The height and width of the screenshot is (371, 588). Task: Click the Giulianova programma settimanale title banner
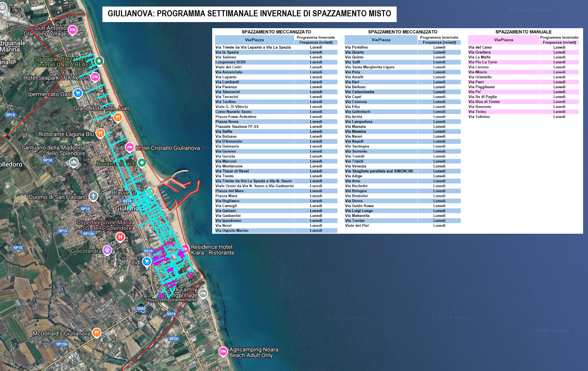pyautogui.click(x=249, y=14)
